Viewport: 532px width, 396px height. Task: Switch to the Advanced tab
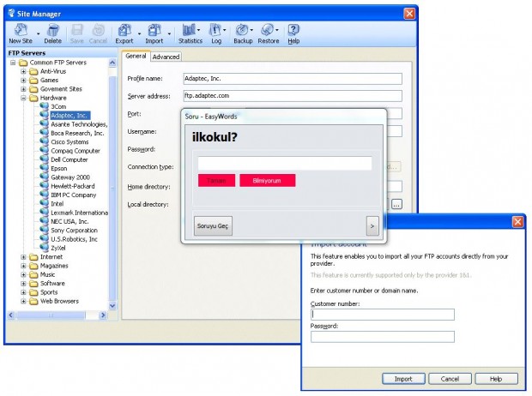[x=166, y=57]
